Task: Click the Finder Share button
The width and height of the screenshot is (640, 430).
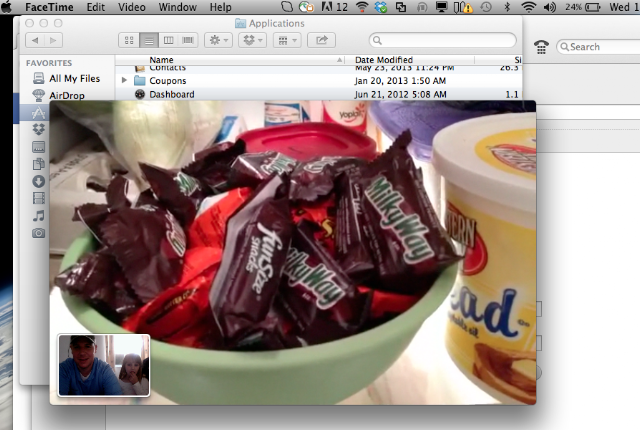Action: tap(322, 40)
